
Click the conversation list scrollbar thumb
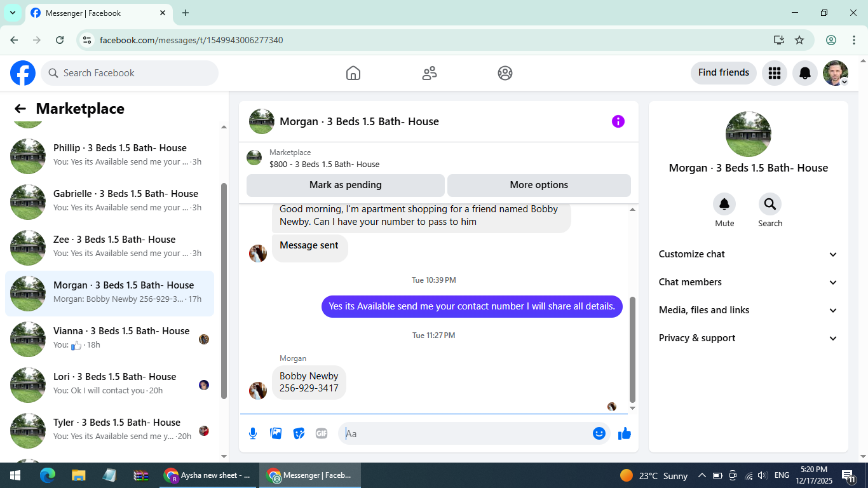tap(224, 291)
